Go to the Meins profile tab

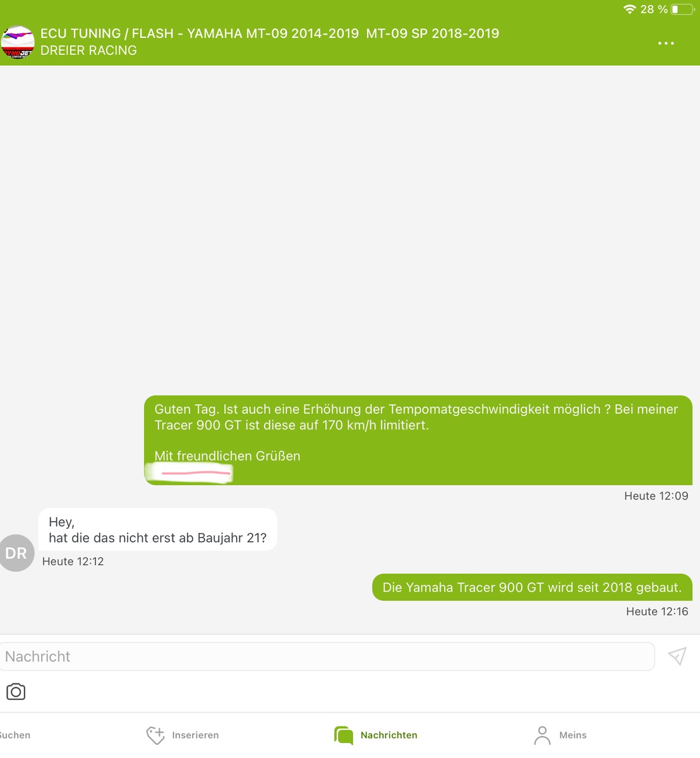click(x=560, y=735)
